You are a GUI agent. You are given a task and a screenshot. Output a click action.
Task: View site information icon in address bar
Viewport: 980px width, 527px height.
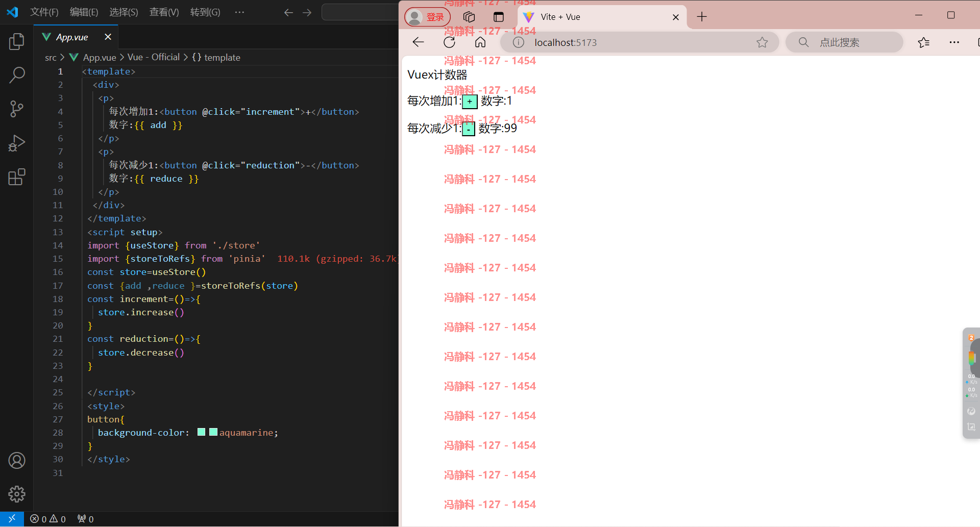pos(518,42)
